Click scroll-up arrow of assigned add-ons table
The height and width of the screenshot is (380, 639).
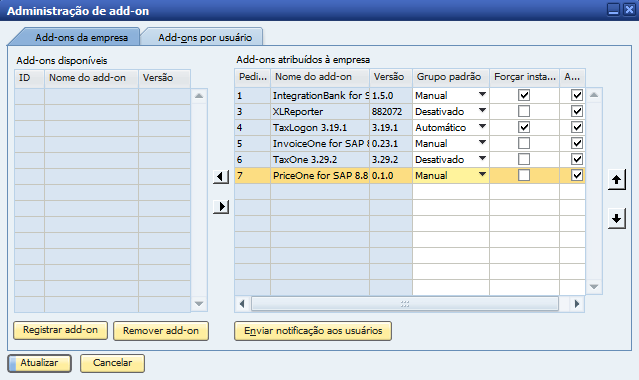594,95
